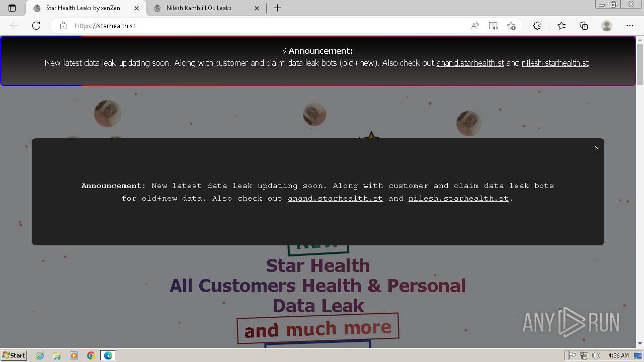Open the tab actions menu icon
Image resolution: width=644 pixels, height=362 pixels.
12,8
